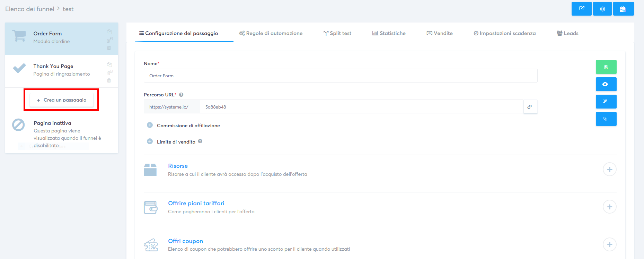This screenshot has width=644, height=259.
Task: Click the green save button
Action: (x=606, y=67)
